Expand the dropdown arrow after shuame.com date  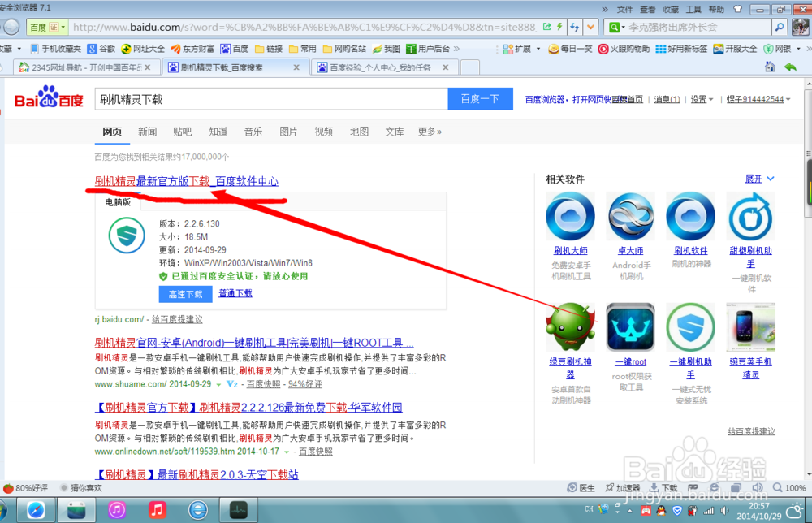point(218,384)
